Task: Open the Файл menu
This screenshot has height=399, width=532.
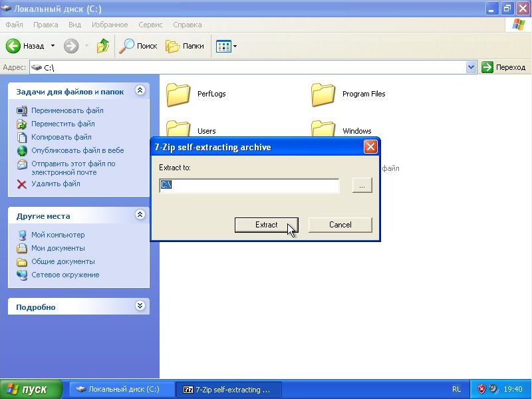Action: click(14, 25)
